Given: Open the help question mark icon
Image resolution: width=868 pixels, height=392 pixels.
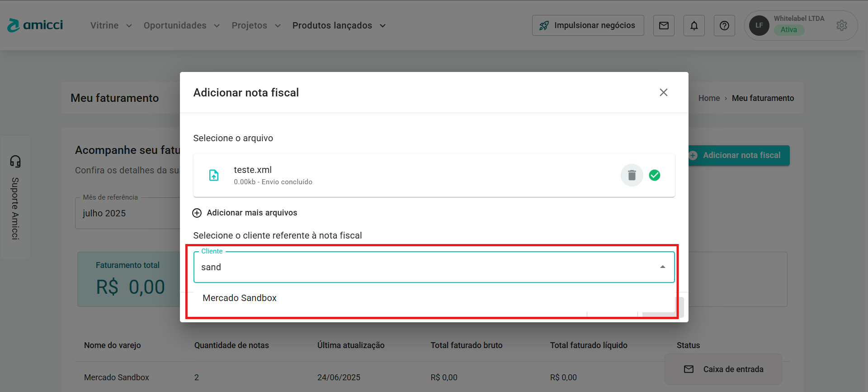Looking at the screenshot, I should click(724, 26).
